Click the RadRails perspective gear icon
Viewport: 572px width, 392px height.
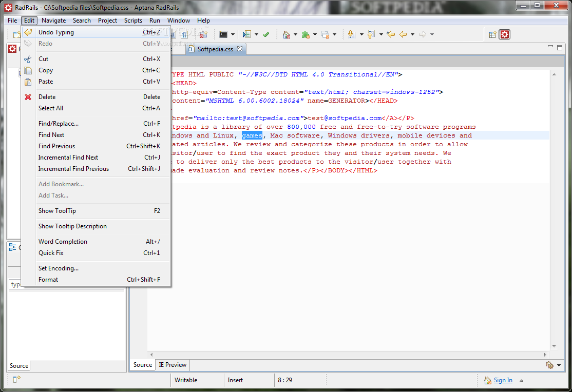pyautogui.click(x=505, y=35)
